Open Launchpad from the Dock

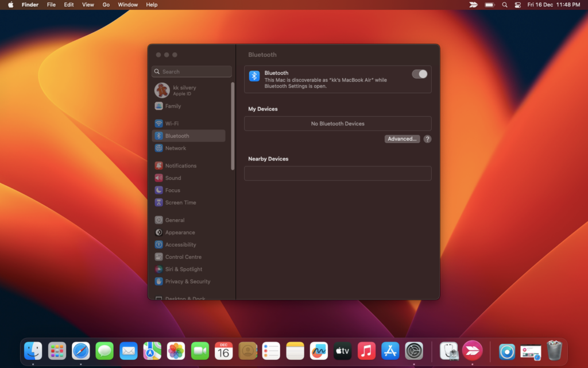[57, 351]
